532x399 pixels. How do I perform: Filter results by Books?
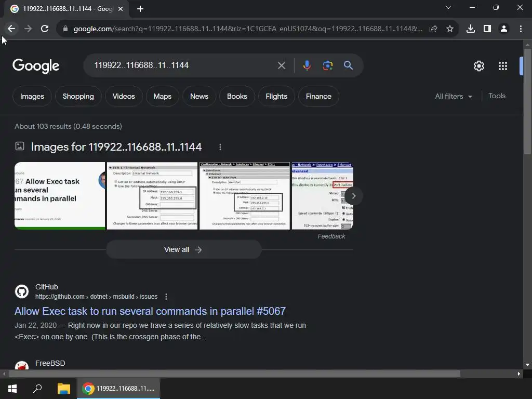click(x=237, y=96)
